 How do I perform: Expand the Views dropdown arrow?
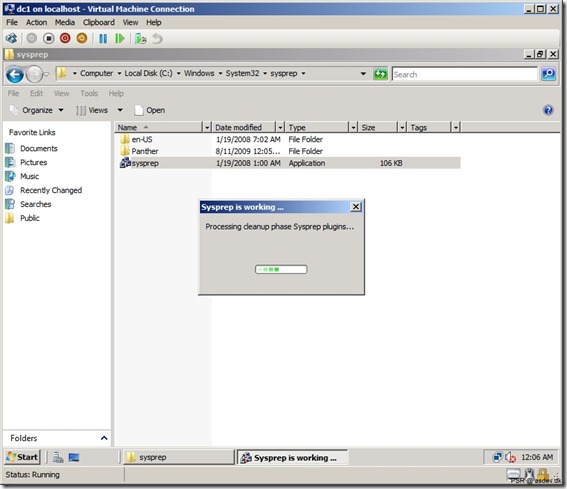[120, 110]
